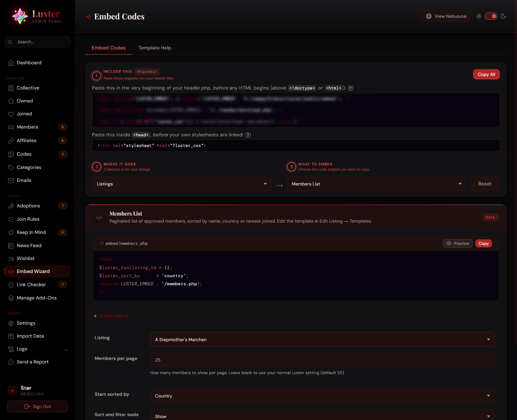The image size is (517, 420).
Task: Switch to the Template Help tab
Action: 155,48
